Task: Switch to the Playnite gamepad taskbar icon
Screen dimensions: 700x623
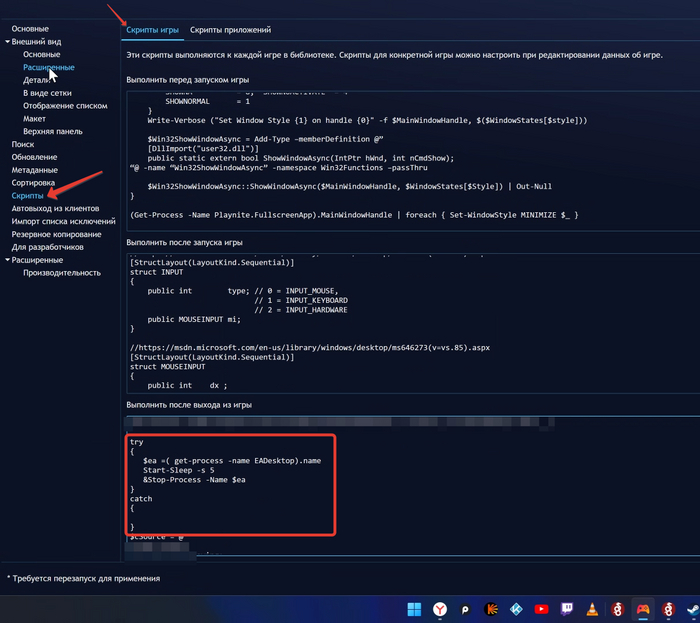Action: 643,609
